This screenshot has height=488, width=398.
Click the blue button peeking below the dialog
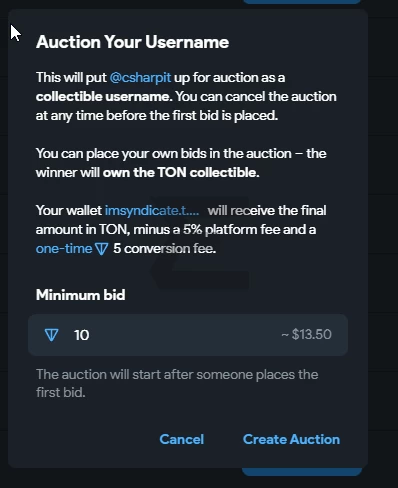(x=302, y=472)
